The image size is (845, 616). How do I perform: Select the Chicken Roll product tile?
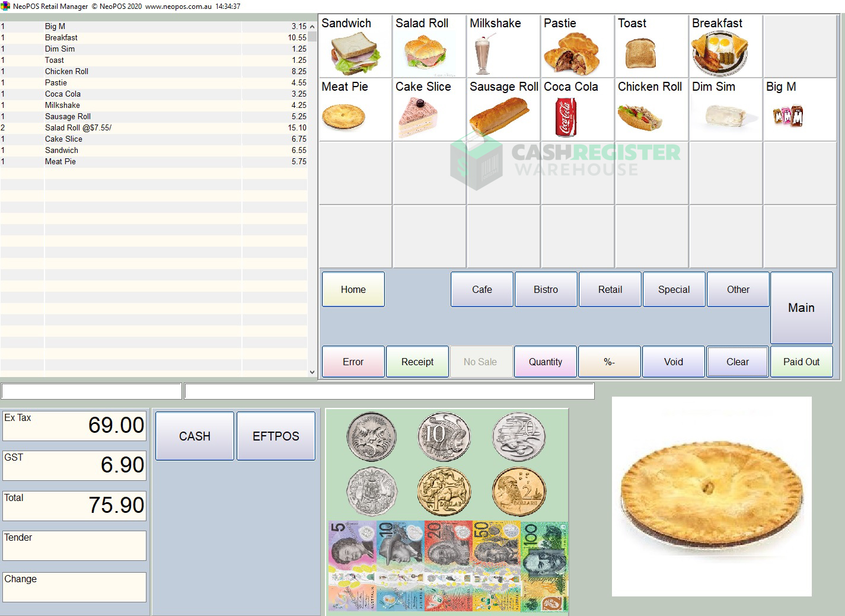pos(651,110)
